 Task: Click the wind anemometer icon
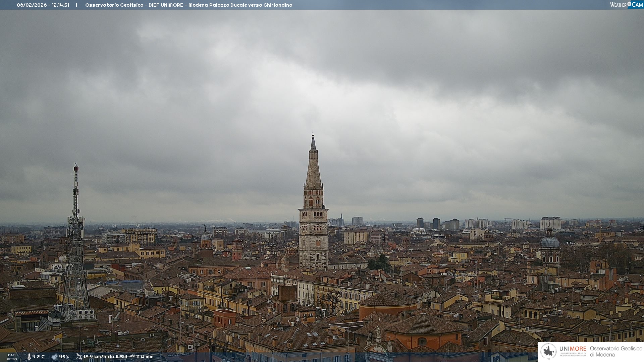coord(79,357)
